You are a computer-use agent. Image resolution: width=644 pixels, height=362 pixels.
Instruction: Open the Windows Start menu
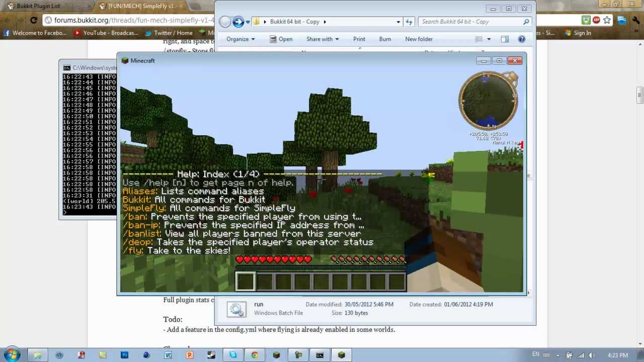click(11, 354)
